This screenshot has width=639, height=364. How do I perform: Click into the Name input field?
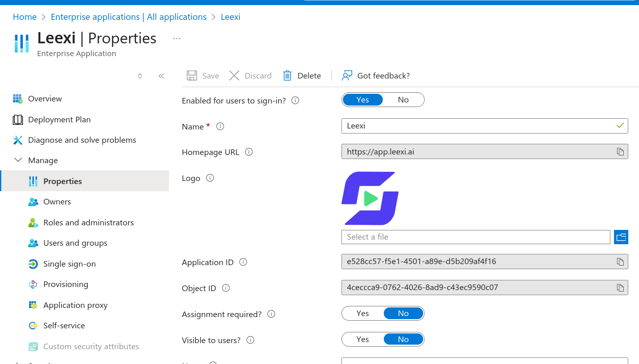pos(484,126)
